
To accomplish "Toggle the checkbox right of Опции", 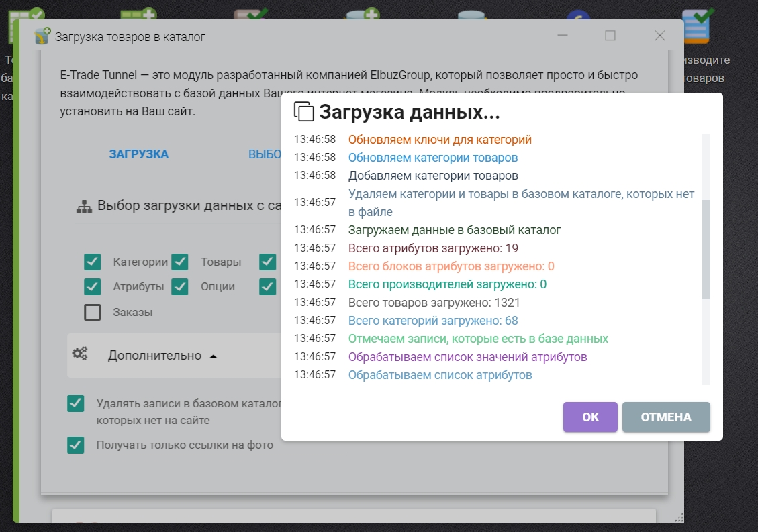I will [267, 287].
